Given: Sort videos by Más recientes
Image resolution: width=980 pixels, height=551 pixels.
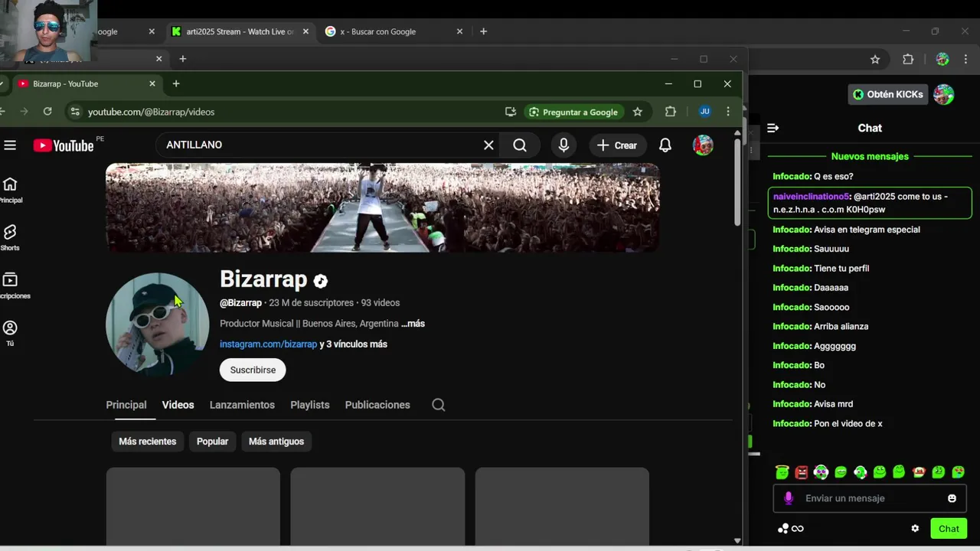Looking at the screenshot, I should [x=148, y=442].
